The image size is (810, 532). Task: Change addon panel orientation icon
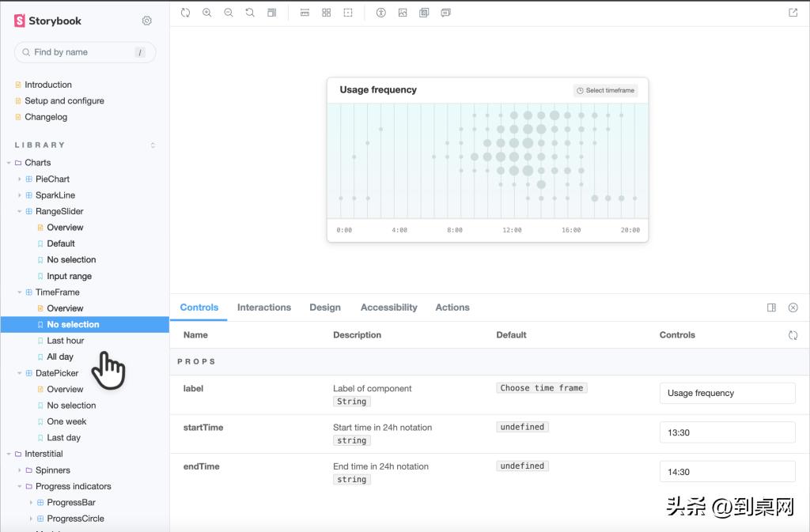[x=771, y=308]
